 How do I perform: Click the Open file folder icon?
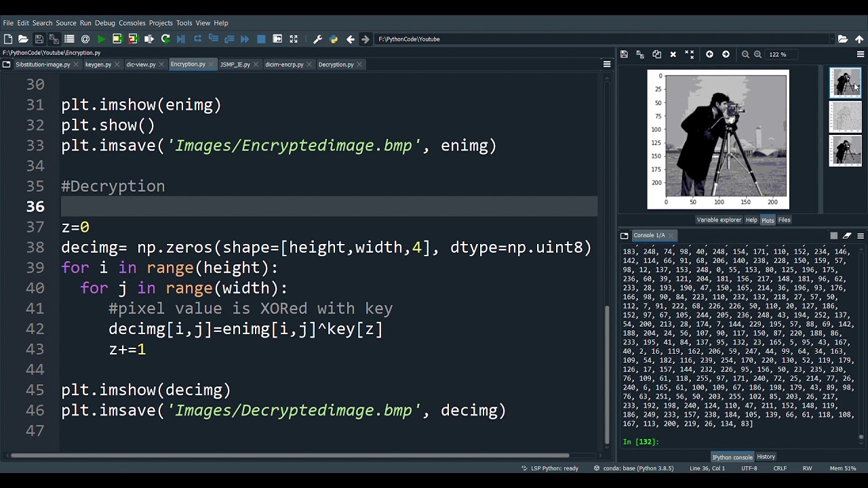pos(23,39)
